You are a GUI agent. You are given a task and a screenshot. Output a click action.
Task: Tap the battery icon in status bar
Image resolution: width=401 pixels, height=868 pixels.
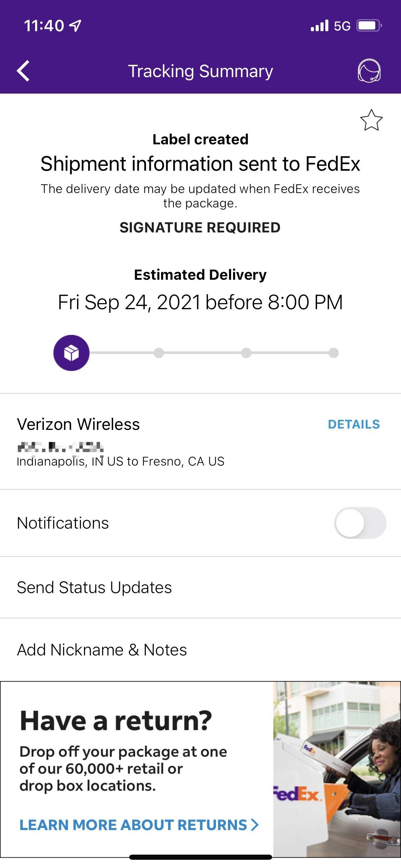tap(369, 26)
